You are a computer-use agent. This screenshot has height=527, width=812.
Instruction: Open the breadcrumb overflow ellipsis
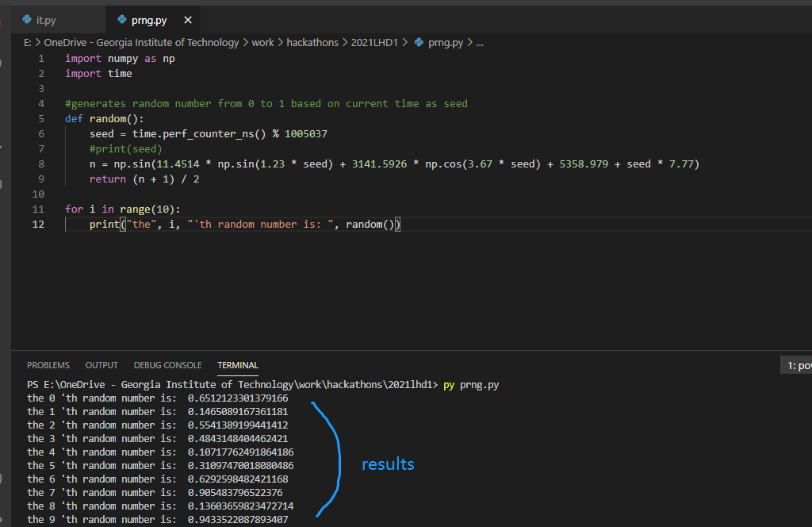pos(480,42)
